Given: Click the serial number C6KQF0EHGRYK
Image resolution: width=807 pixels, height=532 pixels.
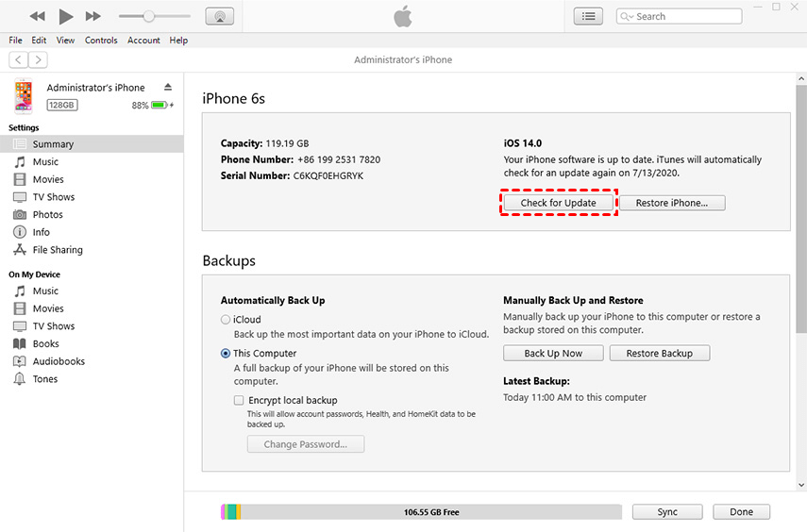Looking at the screenshot, I should pyautogui.click(x=328, y=176).
